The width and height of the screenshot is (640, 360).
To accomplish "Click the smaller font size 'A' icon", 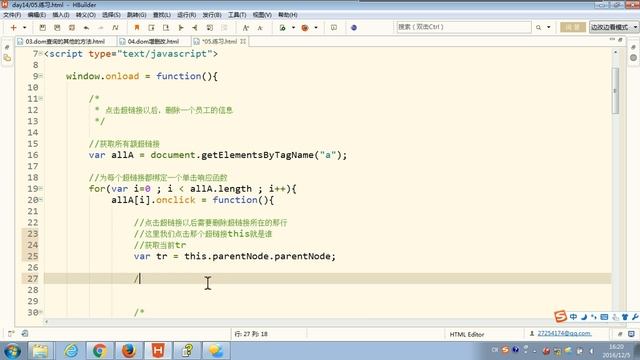I will point(260,27).
